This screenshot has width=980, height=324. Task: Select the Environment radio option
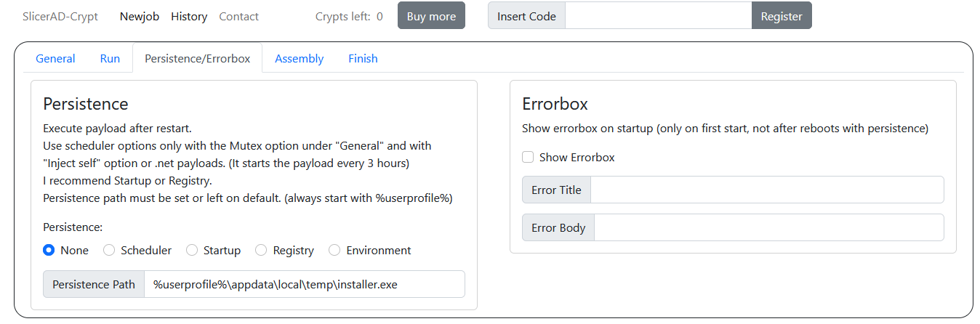334,250
